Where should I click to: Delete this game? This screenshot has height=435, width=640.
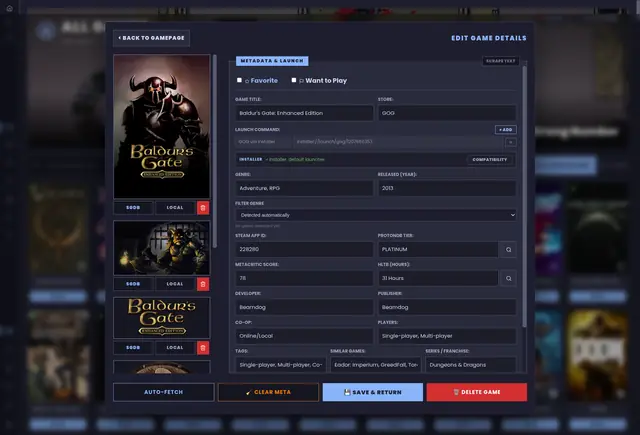point(477,392)
